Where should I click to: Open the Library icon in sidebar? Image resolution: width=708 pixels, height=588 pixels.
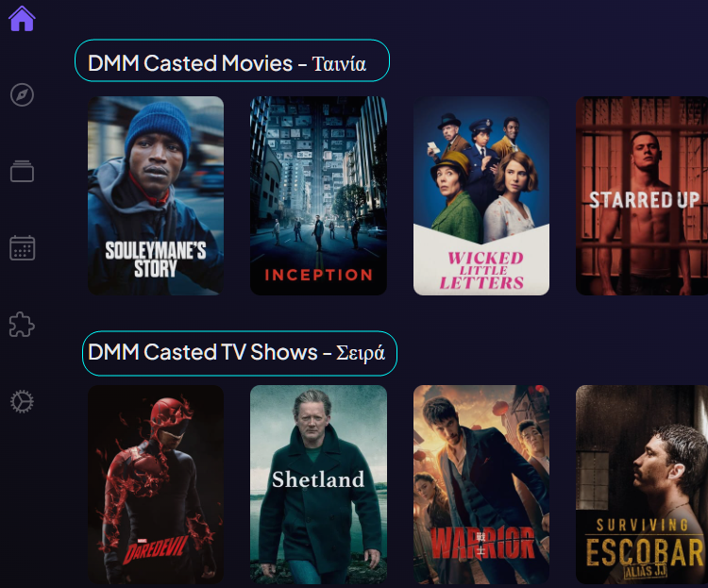pyautogui.click(x=22, y=172)
